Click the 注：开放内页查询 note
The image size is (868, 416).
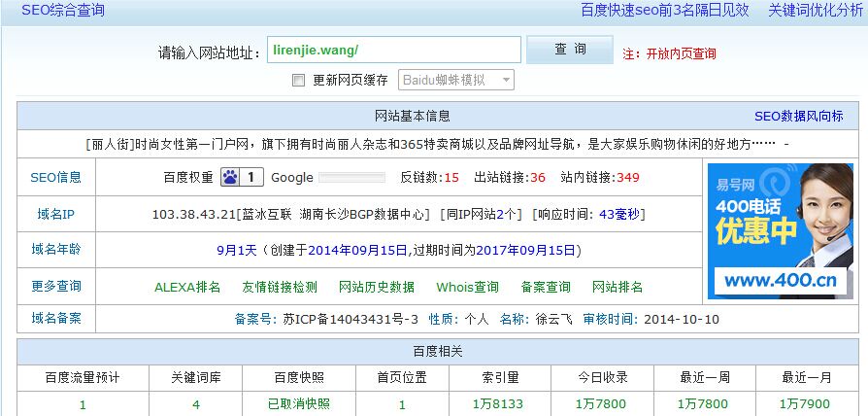tap(669, 53)
